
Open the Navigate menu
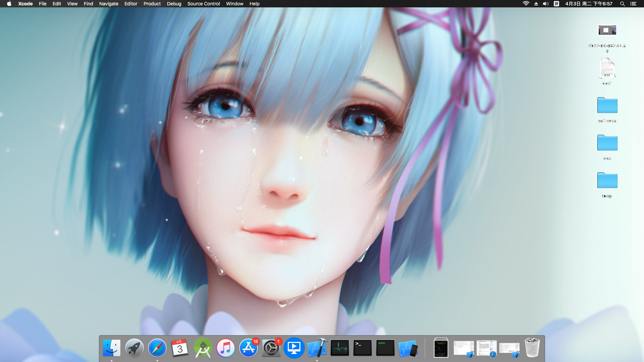tap(109, 4)
